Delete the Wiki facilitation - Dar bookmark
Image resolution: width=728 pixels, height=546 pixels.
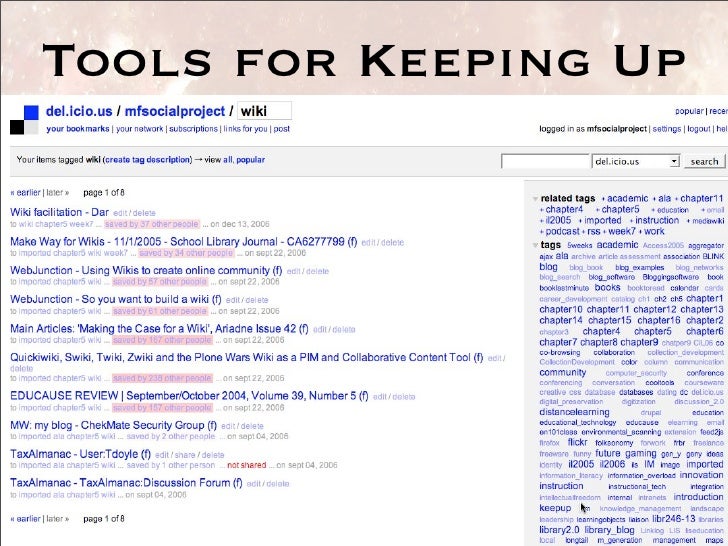point(144,213)
